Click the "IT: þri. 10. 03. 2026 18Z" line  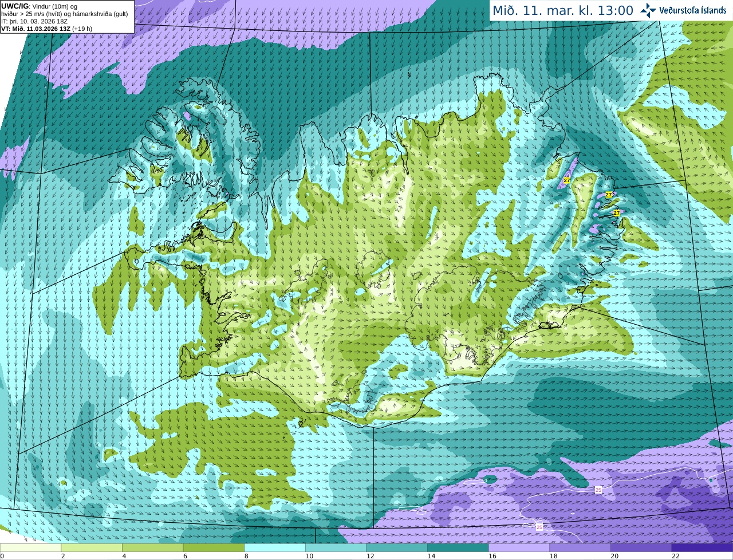point(34,21)
